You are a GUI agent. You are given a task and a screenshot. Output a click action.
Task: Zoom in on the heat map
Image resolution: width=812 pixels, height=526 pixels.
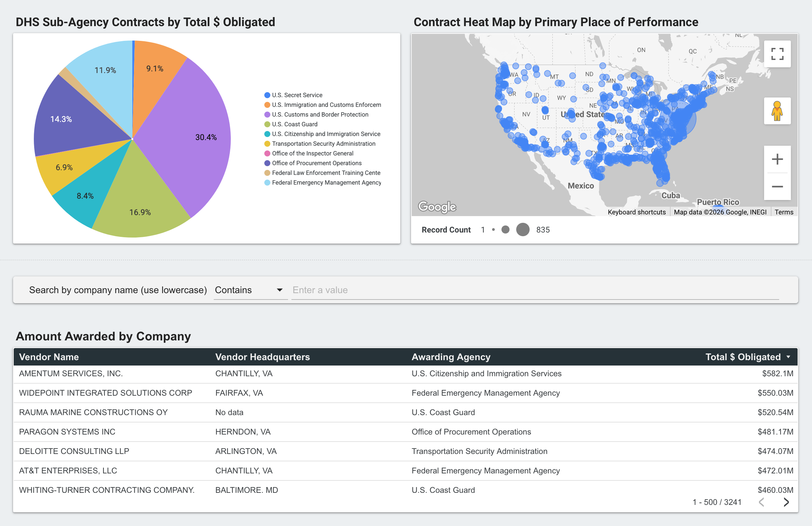coord(777,159)
